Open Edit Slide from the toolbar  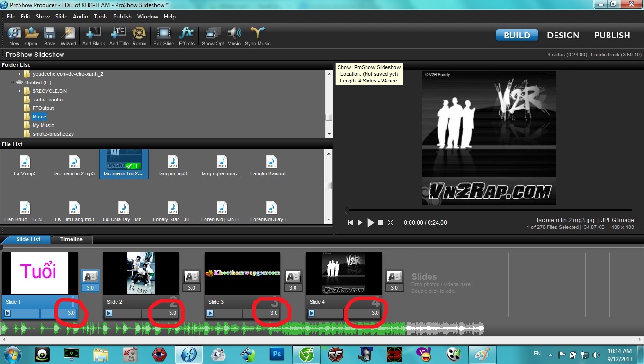click(163, 34)
